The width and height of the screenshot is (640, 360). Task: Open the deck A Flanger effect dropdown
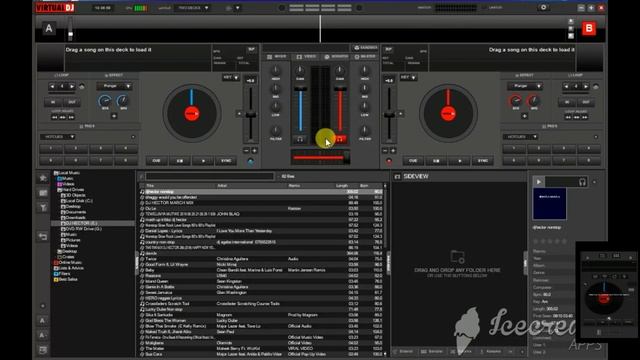pos(114,87)
